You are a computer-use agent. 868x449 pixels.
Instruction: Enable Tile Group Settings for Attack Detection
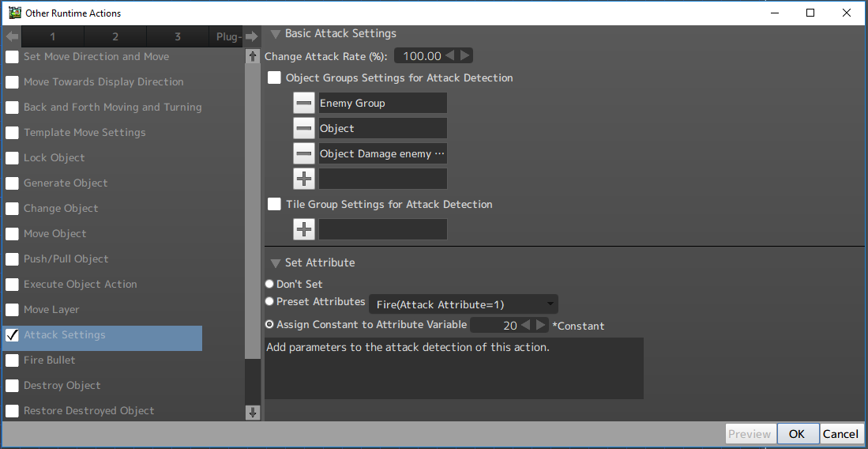(x=274, y=204)
